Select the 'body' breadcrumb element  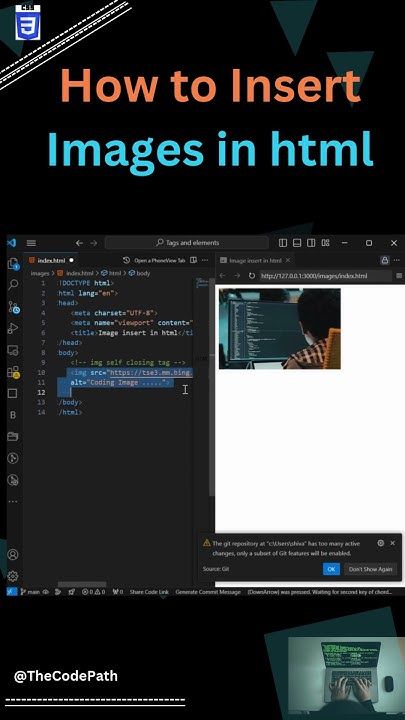(140, 273)
